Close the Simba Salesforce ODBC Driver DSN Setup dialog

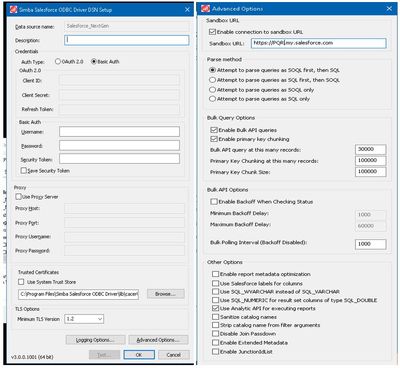click(187, 10)
